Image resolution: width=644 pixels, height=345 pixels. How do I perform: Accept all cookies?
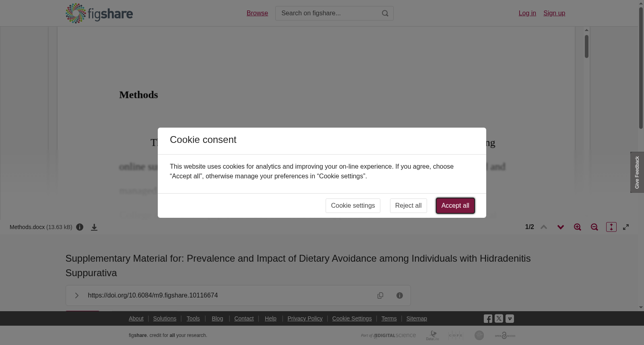point(455,206)
